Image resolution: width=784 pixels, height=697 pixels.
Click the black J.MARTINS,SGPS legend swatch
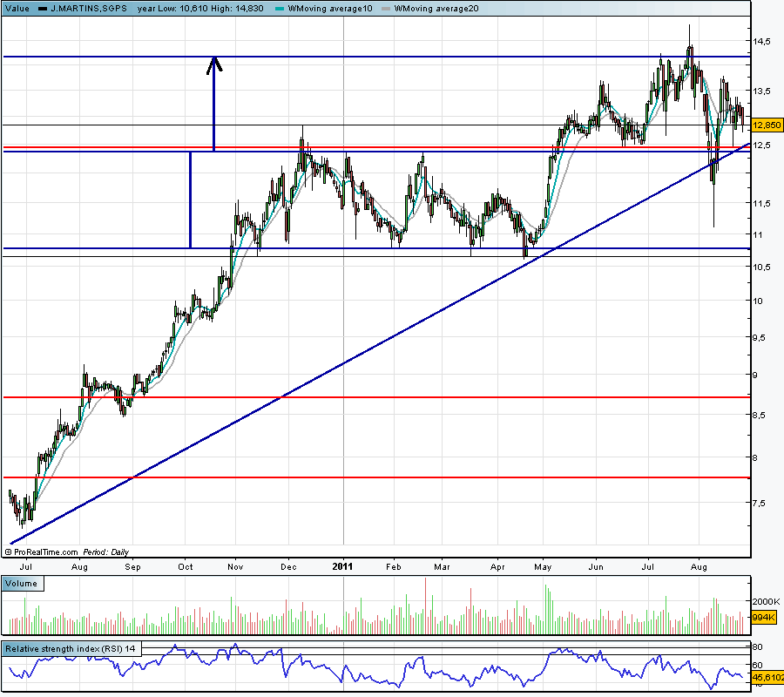tap(44, 9)
